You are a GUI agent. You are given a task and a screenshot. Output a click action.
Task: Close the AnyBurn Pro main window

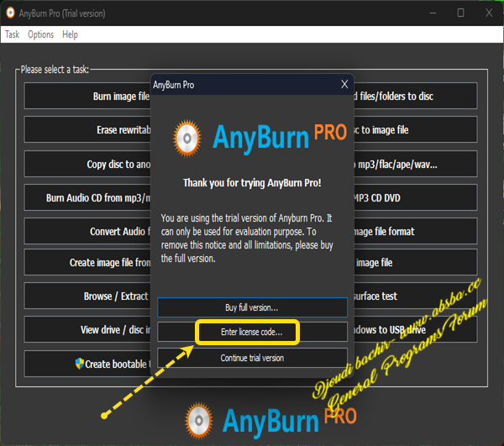(x=489, y=13)
